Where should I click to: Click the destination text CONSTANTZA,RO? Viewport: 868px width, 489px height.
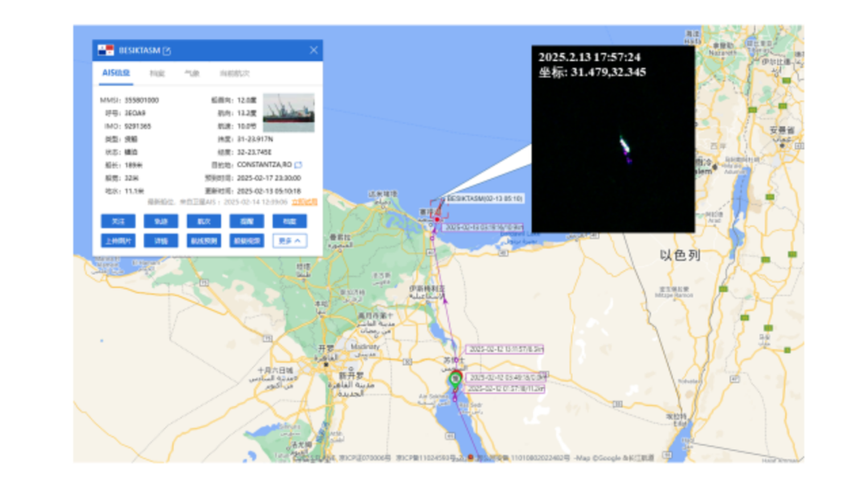264,165
